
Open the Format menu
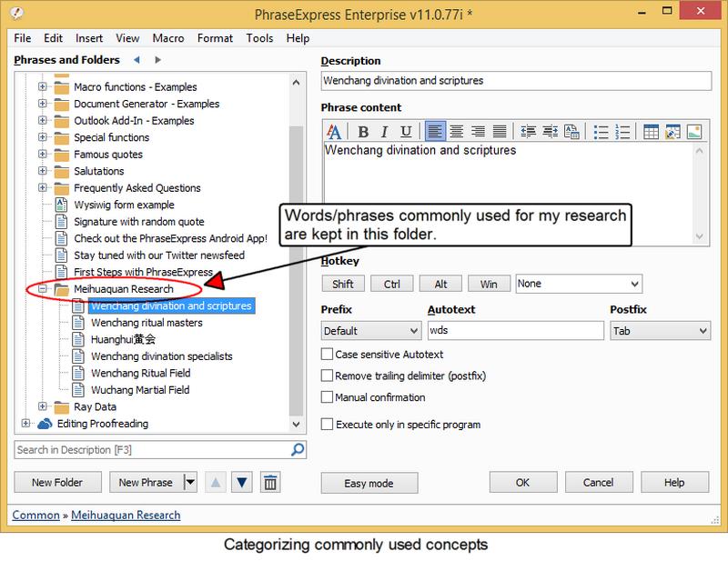point(215,38)
